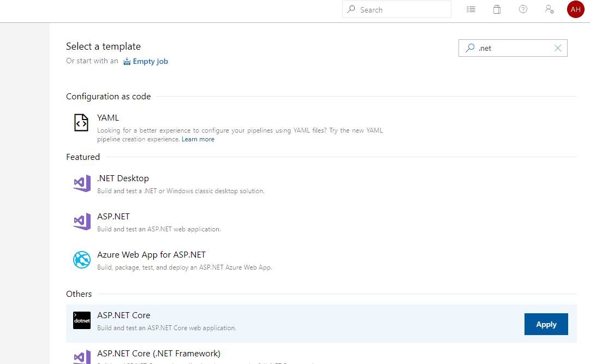Select the YAML template title
Viewport: 590px width, 364px height.
click(x=108, y=118)
